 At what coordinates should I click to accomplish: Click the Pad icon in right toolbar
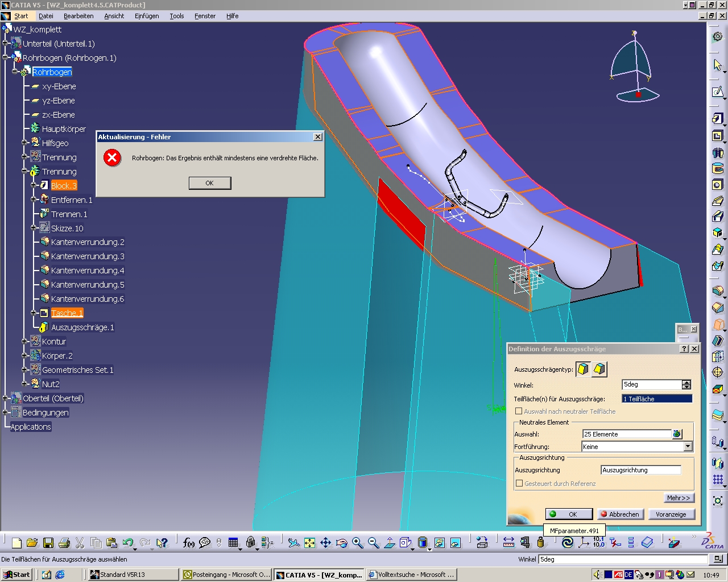coord(718,119)
